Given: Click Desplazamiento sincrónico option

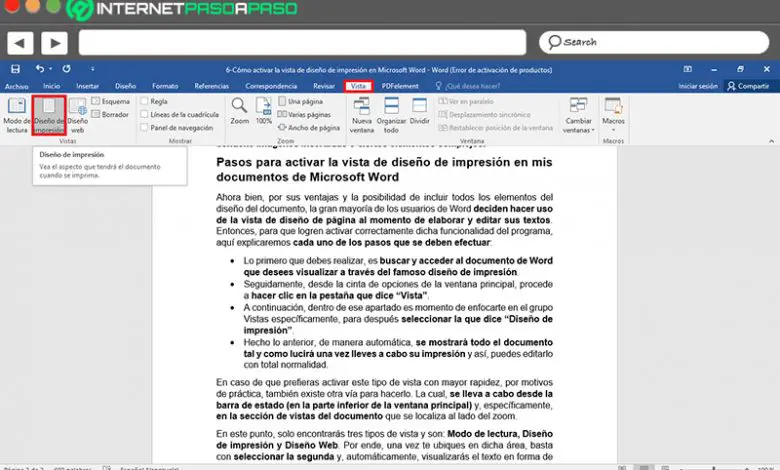Looking at the screenshot, I should click(x=485, y=114).
